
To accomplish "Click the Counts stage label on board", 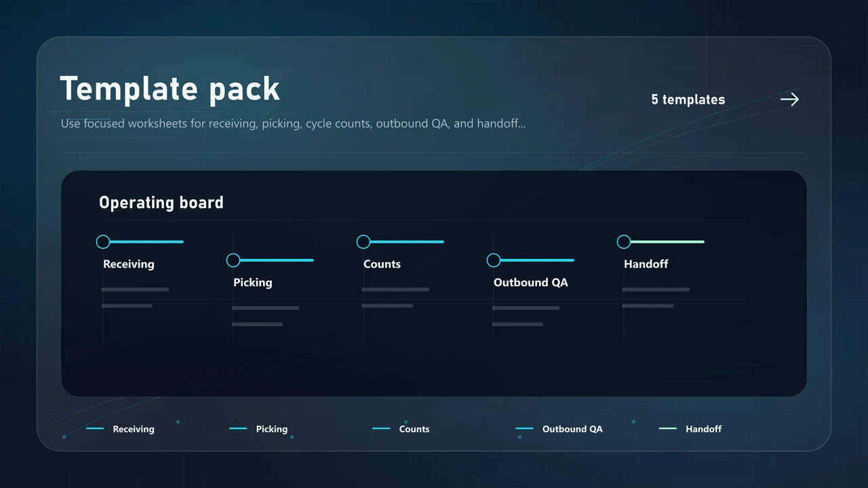I will point(382,264).
